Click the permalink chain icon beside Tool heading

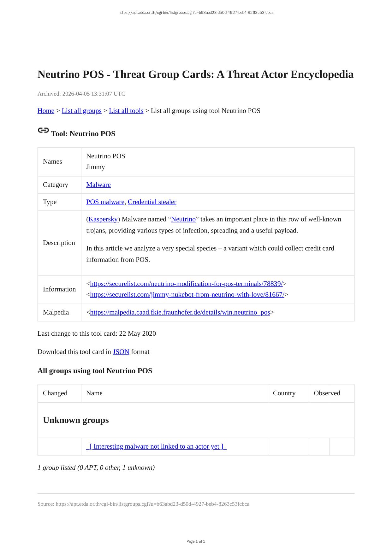(x=43, y=130)
